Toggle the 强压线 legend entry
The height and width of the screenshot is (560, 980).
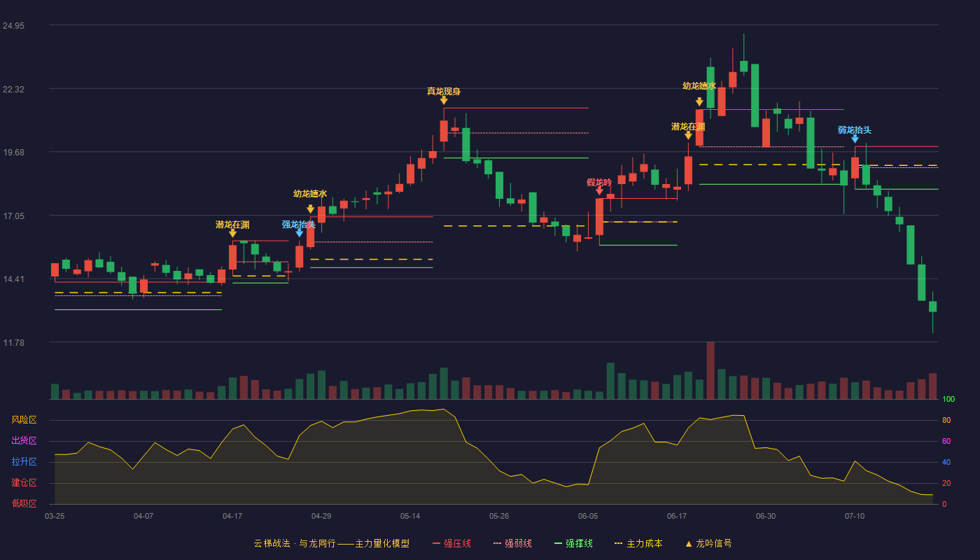(x=451, y=543)
